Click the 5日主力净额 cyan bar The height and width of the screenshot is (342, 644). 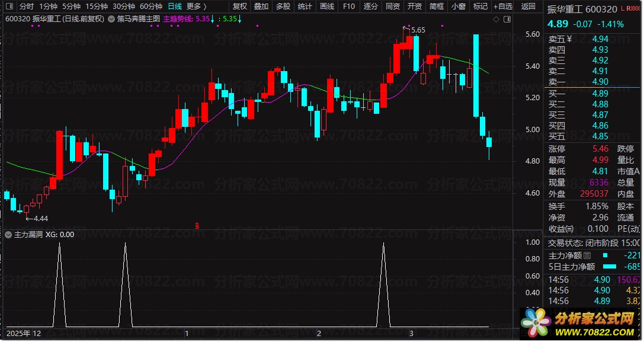[610, 266]
